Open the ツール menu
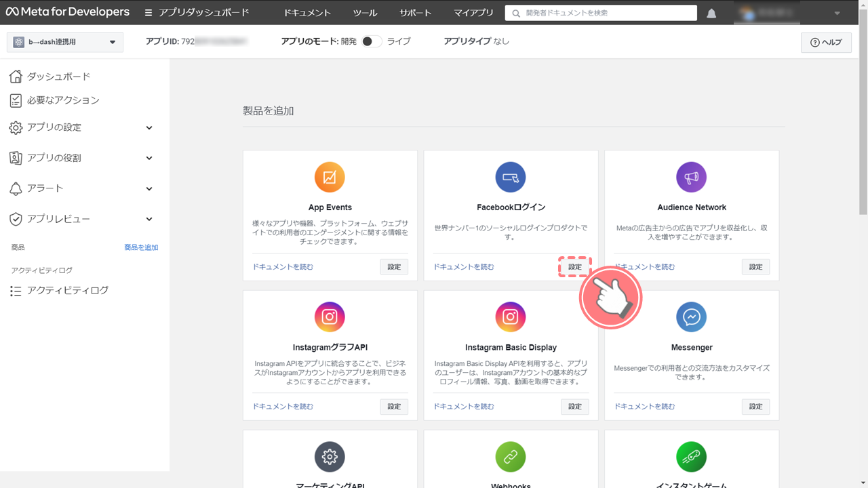This screenshot has height=488, width=868. pos(366,13)
